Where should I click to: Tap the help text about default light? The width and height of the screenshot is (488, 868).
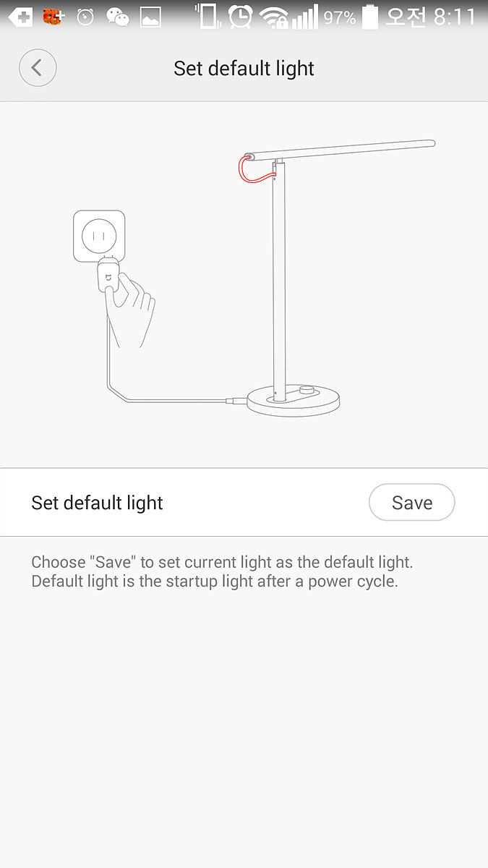click(222, 571)
